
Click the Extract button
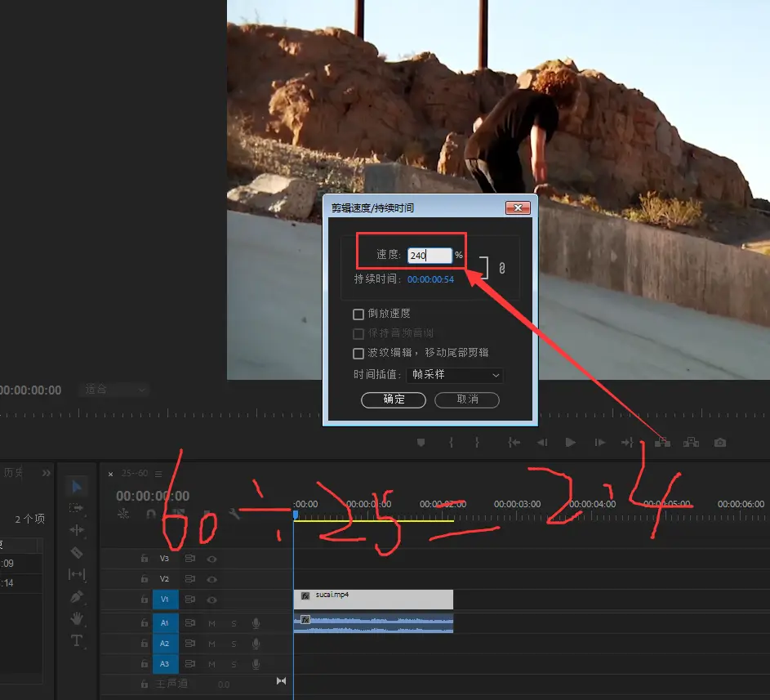[x=691, y=443]
